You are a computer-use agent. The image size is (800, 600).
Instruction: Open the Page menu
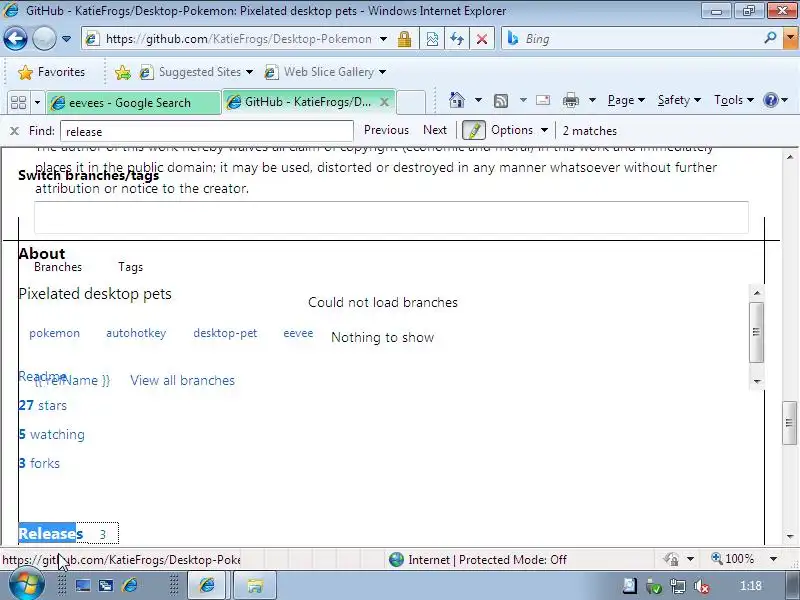pyautogui.click(x=626, y=100)
